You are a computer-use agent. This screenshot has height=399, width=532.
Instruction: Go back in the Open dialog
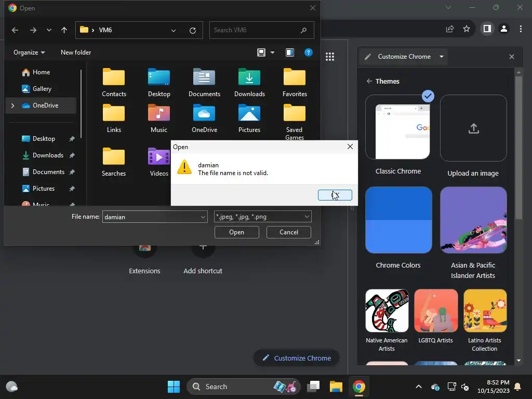(15, 30)
